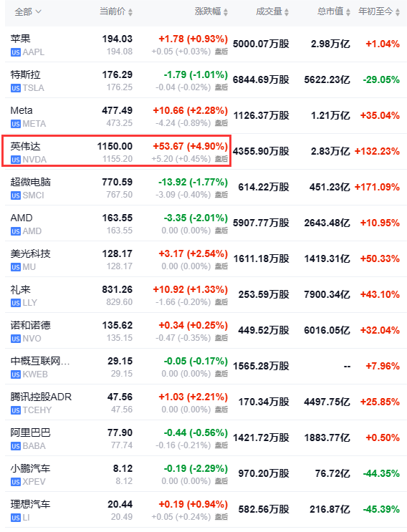Select 超微电脑 SMCI stock
Viewport: 407px width, 532px height.
(206, 188)
